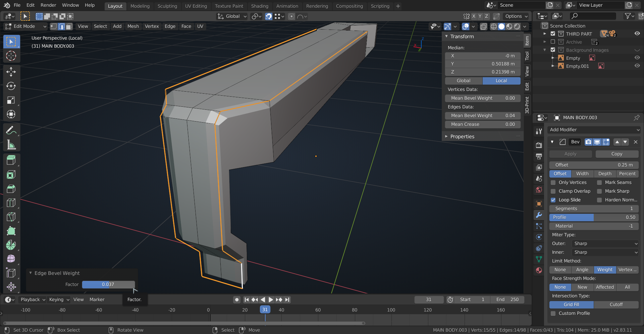Open the Render menu
Viewport: 644px width, 334px height.
[x=48, y=5]
